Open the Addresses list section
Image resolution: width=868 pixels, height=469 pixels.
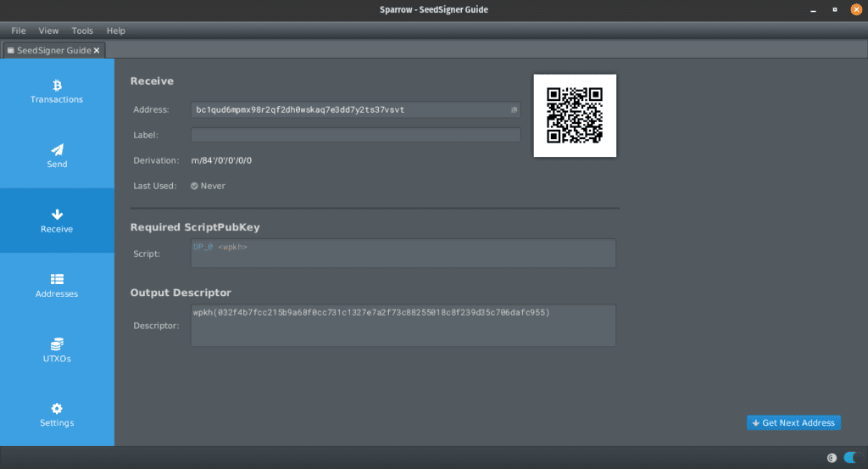(x=57, y=285)
